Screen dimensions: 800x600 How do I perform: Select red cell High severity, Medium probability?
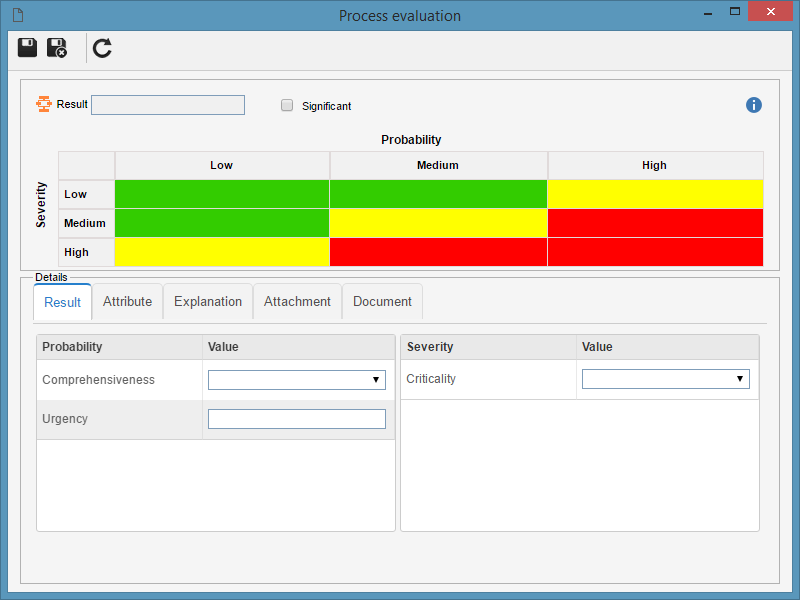click(x=439, y=252)
